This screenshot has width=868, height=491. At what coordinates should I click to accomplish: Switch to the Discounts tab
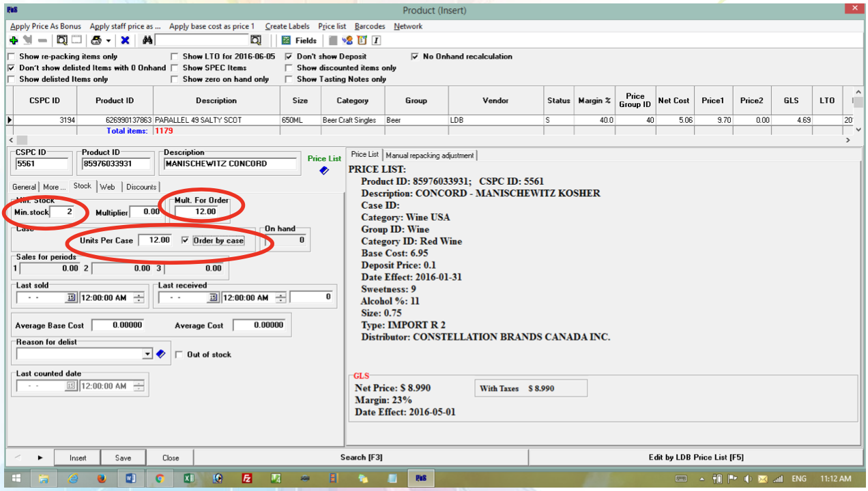coord(141,187)
